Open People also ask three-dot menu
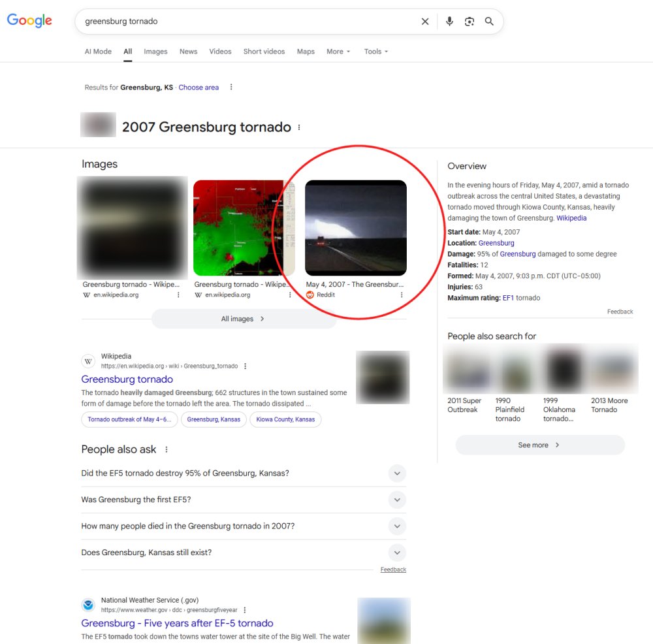This screenshot has width=653, height=644. (167, 449)
